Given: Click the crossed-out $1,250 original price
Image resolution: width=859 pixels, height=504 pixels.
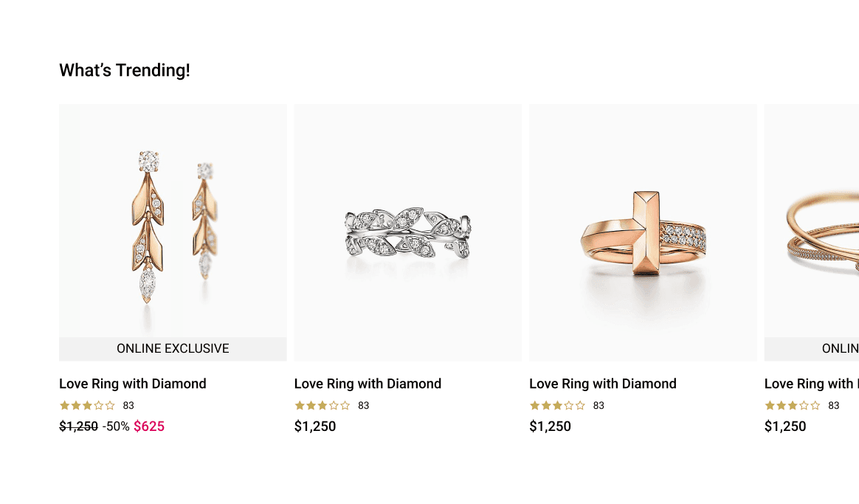Looking at the screenshot, I should click(x=78, y=427).
